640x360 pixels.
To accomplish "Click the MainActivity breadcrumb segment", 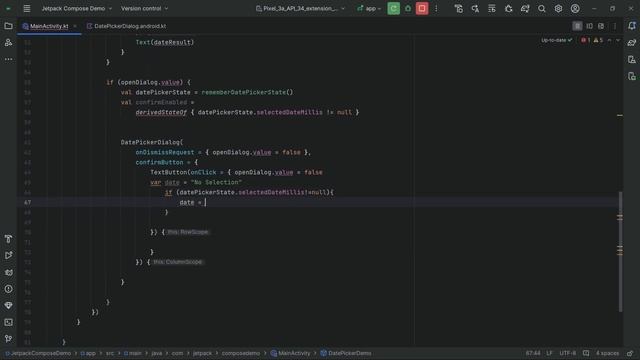I will (x=291, y=353).
